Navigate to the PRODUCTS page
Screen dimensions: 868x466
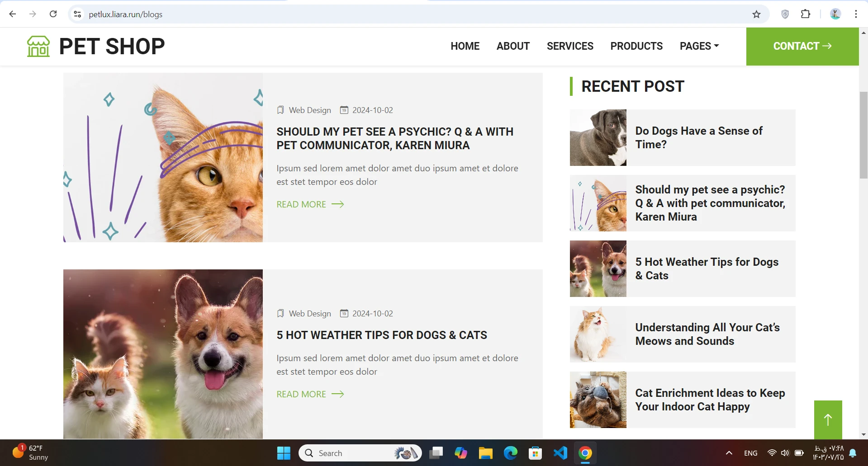636,46
